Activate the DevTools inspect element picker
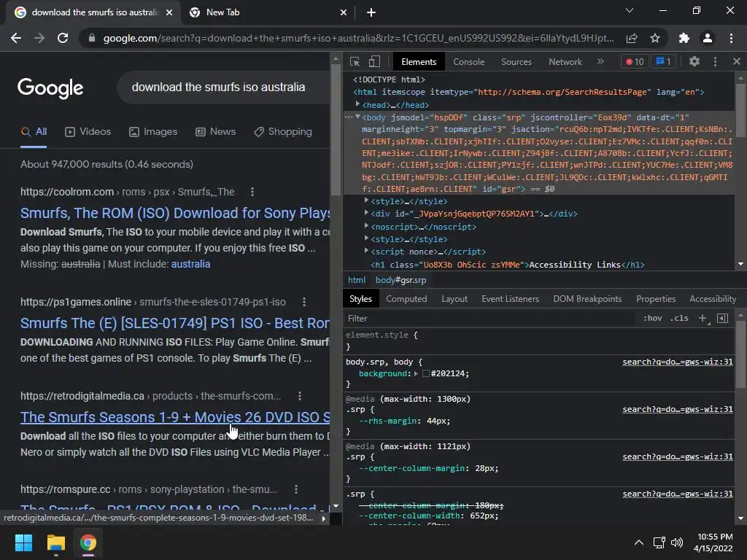This screenshot has width=747, height=560. click(x=355, y=61)
